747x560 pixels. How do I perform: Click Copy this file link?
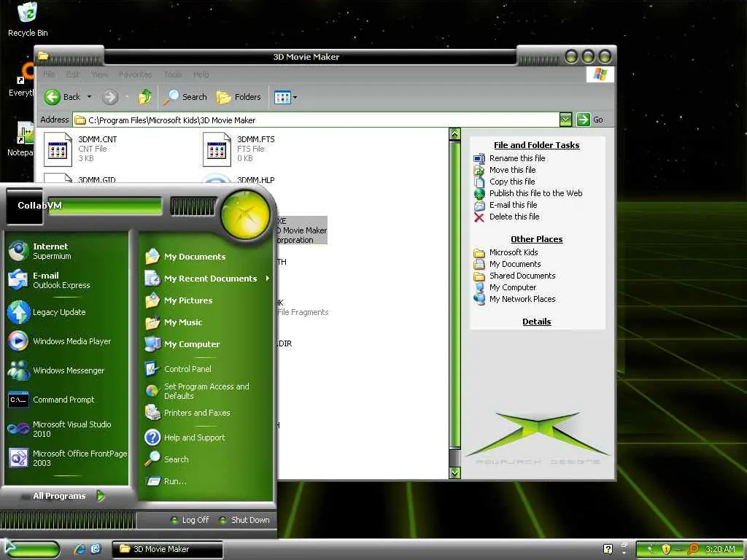click(x=512, y=182)
